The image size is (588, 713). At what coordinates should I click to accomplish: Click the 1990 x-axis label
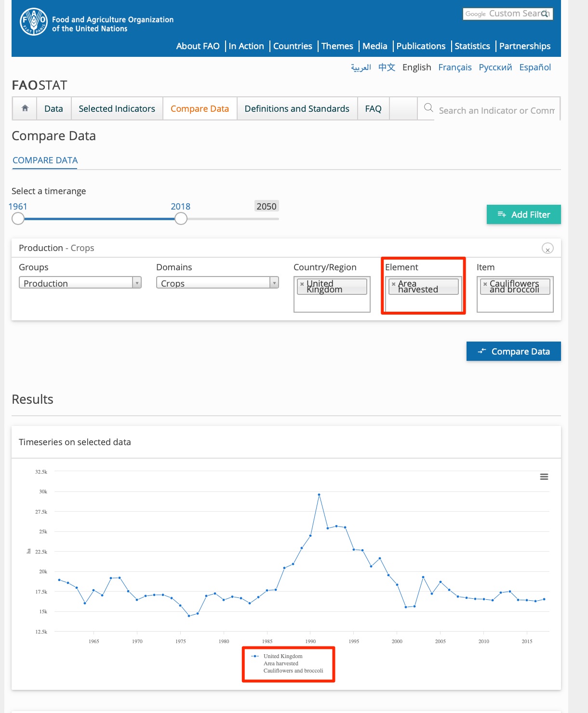click(x=310, y=641)
